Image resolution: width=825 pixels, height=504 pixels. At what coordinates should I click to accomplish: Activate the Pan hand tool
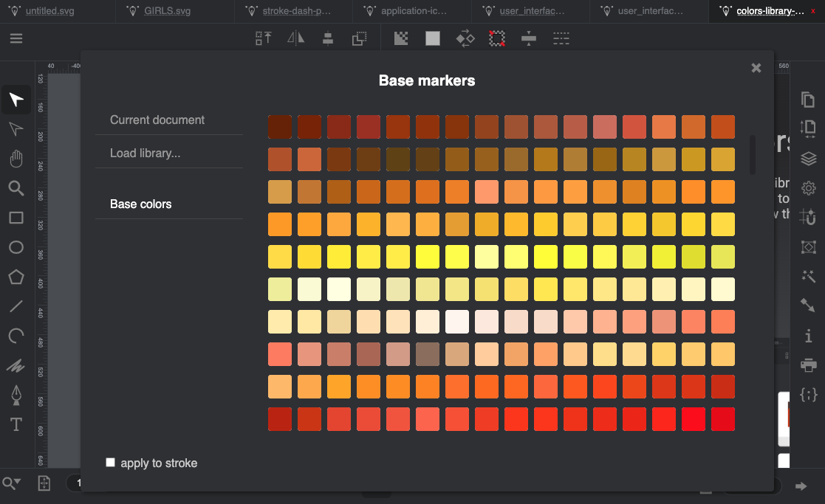pyautogui.click(x=16, y=159)
